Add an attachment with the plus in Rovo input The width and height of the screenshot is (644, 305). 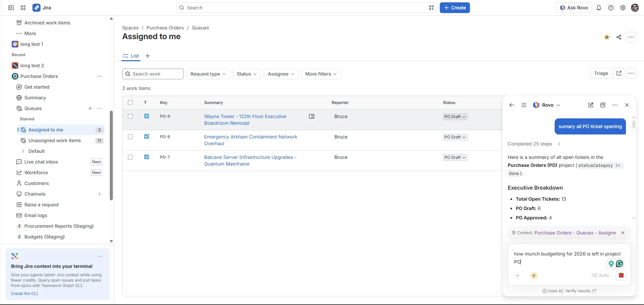517,276
